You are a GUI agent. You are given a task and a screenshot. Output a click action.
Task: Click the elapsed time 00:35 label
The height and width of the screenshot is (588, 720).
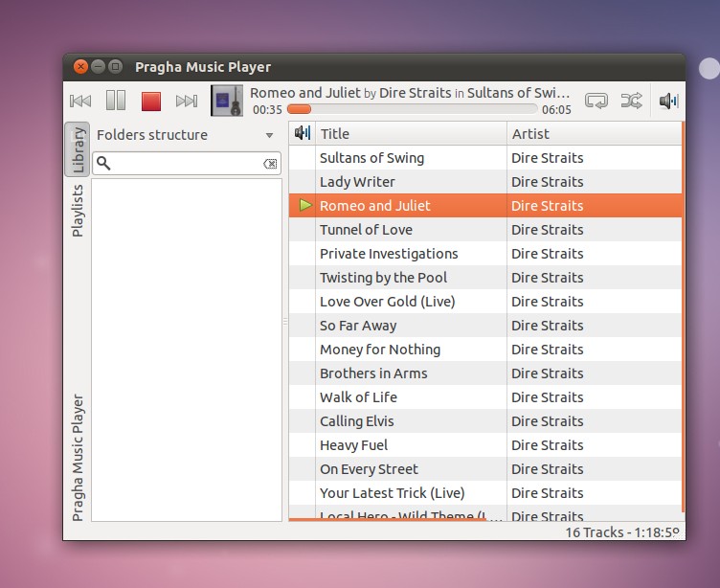pyautogui.click(x=267, y=110)
